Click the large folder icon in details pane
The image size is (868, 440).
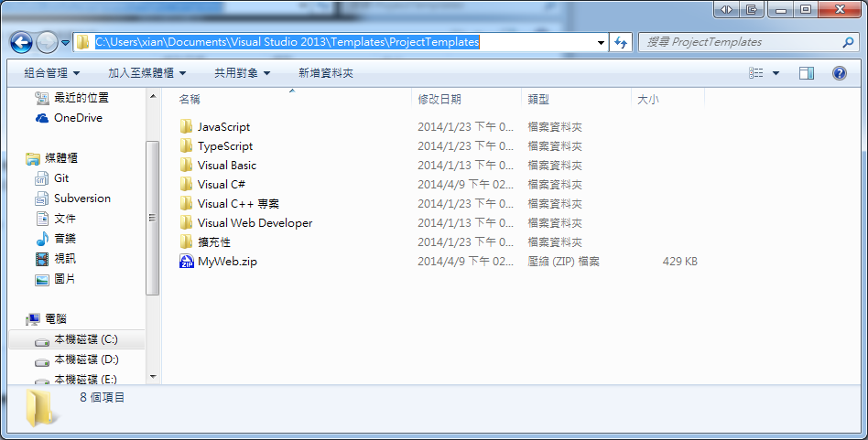(40, 408)
